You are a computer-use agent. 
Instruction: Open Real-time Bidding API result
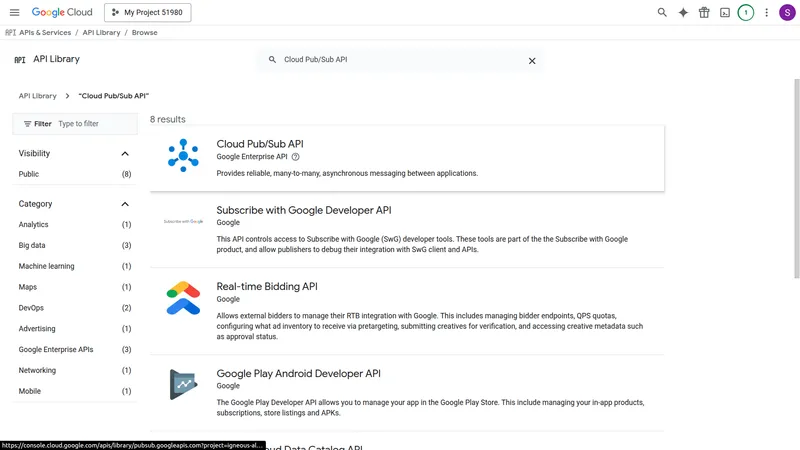267,287
